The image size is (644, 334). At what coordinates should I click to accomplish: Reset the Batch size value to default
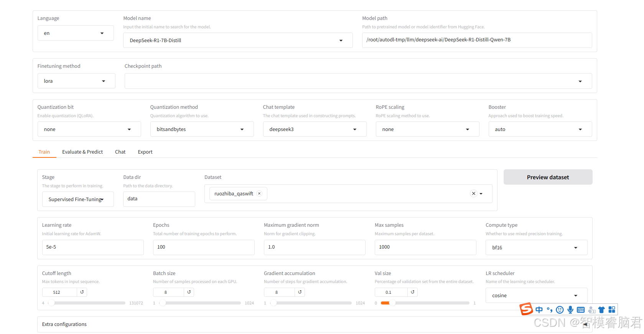pos(189,292)
